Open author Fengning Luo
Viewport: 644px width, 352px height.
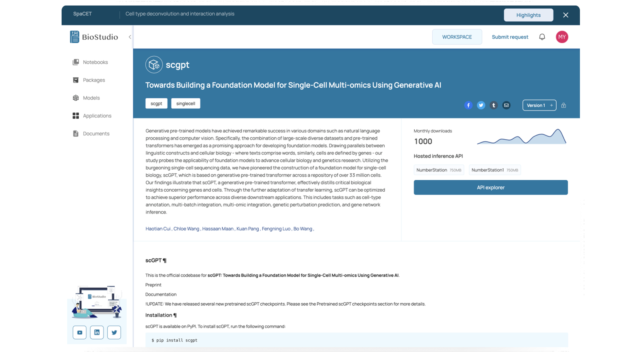(276, 229)
